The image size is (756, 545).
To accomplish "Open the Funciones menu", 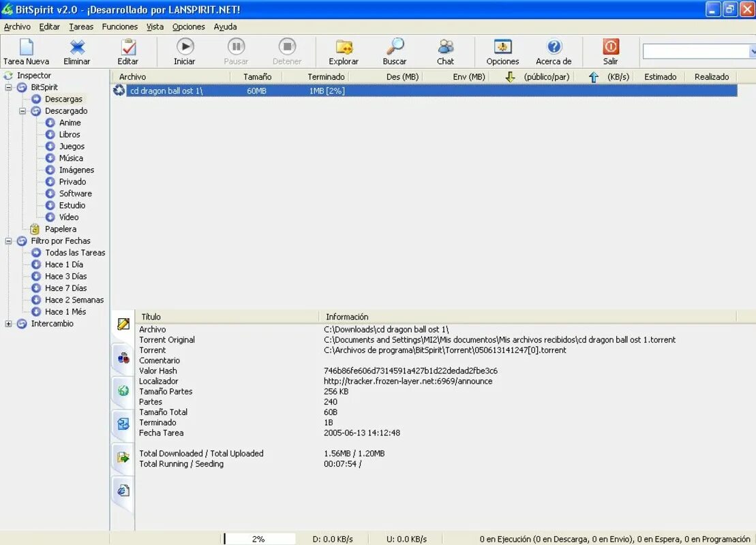I will [119, 27].
